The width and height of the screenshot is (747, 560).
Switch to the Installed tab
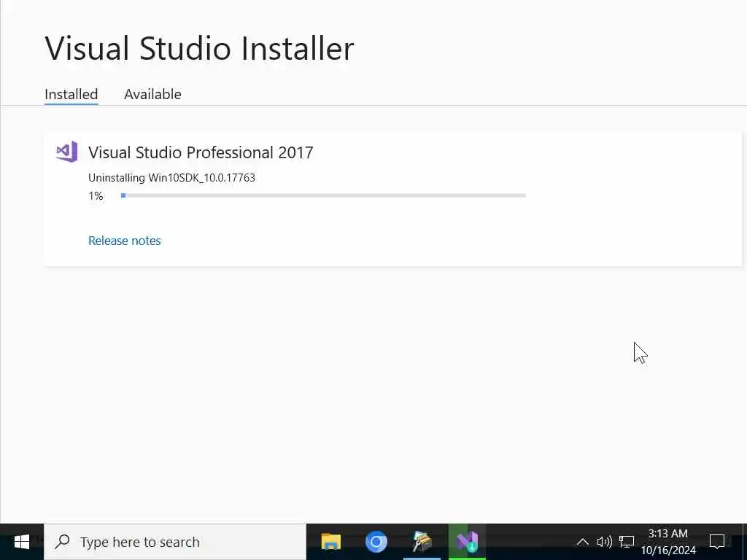pyautogui.click(x=71, y=94)
